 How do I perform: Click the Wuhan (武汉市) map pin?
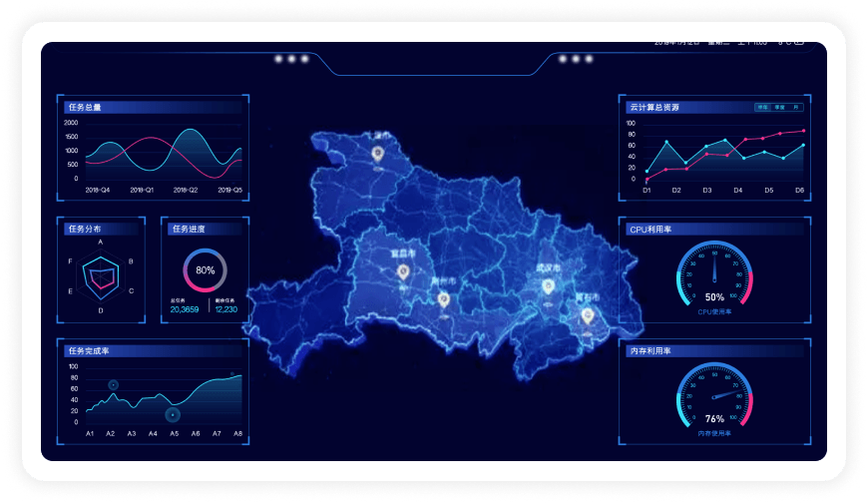[x=548, y=286]
